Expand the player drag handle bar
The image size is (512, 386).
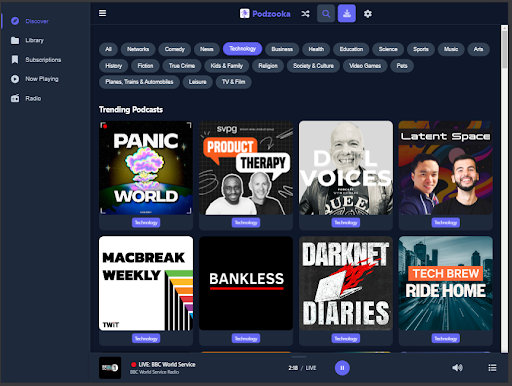click(x=299, y=356)
